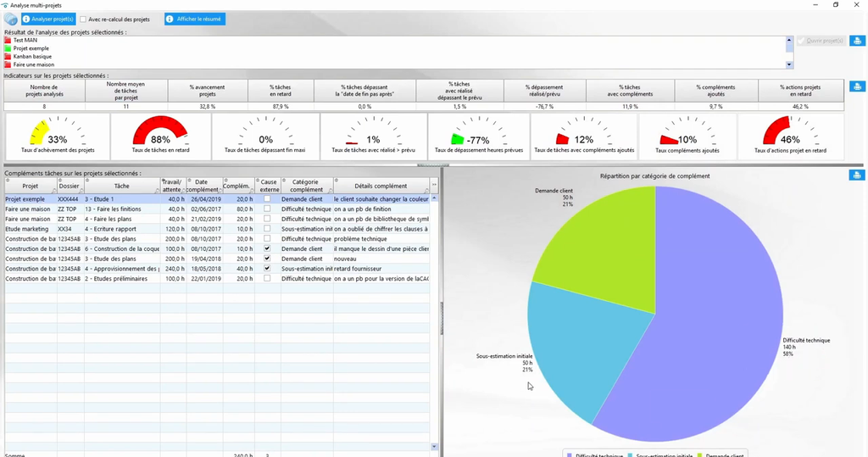The height and width of the screenshot is (457, 868).
Task: Select Kanban basique in the project list
Action: [33, 57]
